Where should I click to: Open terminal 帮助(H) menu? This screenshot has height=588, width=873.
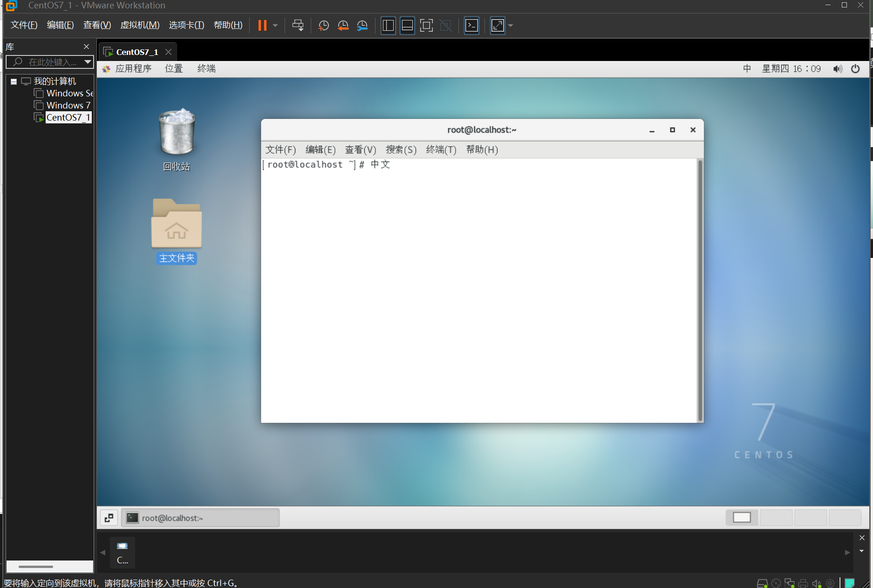[x=482, y=149]
